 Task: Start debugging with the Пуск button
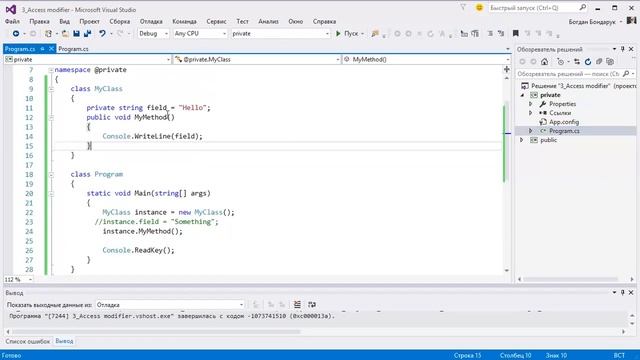pyautogui.click(x=349, y=33)
